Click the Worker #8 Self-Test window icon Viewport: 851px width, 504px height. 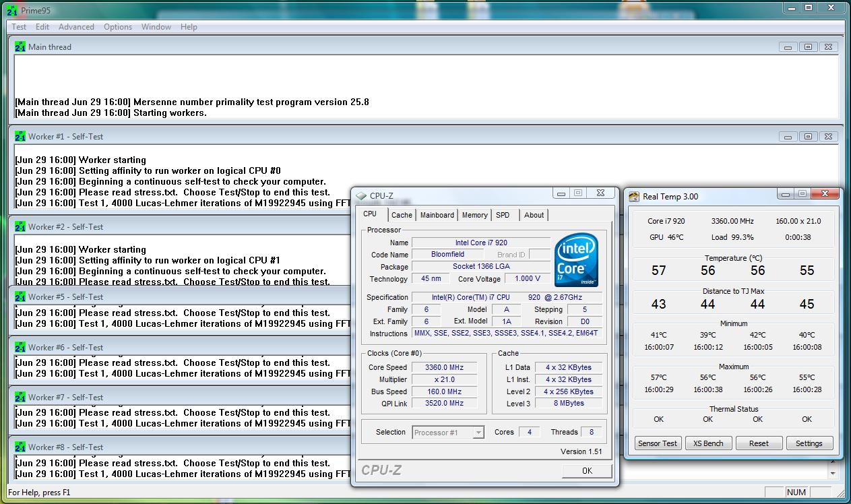coord(20,447)
